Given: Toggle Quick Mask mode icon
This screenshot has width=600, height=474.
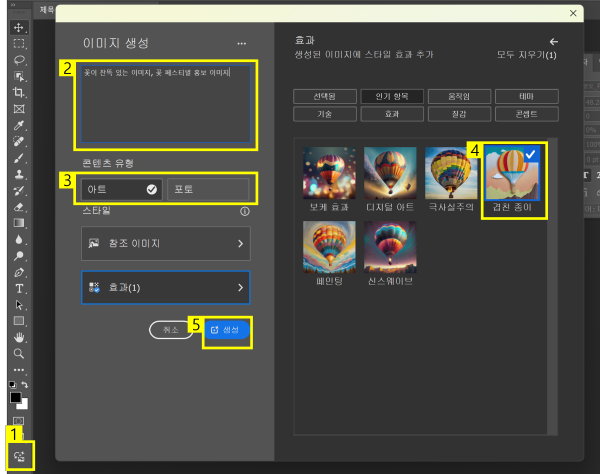Looking at the screenshot, I should click(18, 421).
